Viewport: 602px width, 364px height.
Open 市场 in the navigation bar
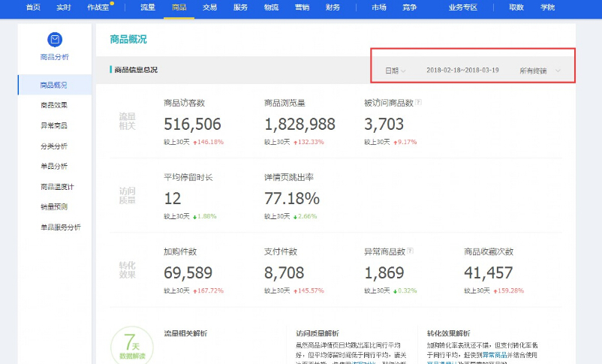[379, 7]
